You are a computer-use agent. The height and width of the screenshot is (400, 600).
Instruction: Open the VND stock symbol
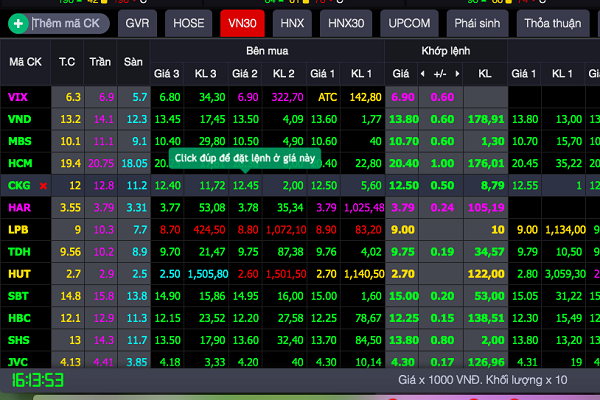19,119
